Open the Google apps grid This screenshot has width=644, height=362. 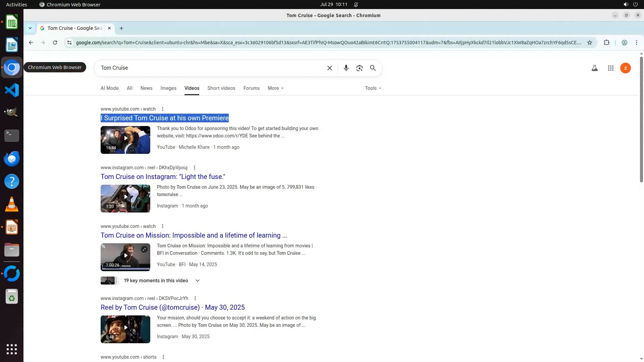click(610, 68)
